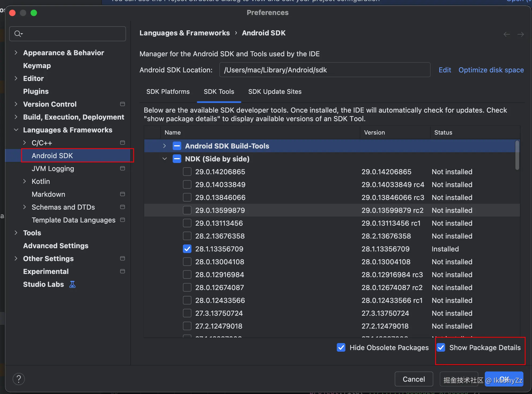
Task: Uncheck installed NDK 28.1.13356709 checkbox
Action: 187,249
